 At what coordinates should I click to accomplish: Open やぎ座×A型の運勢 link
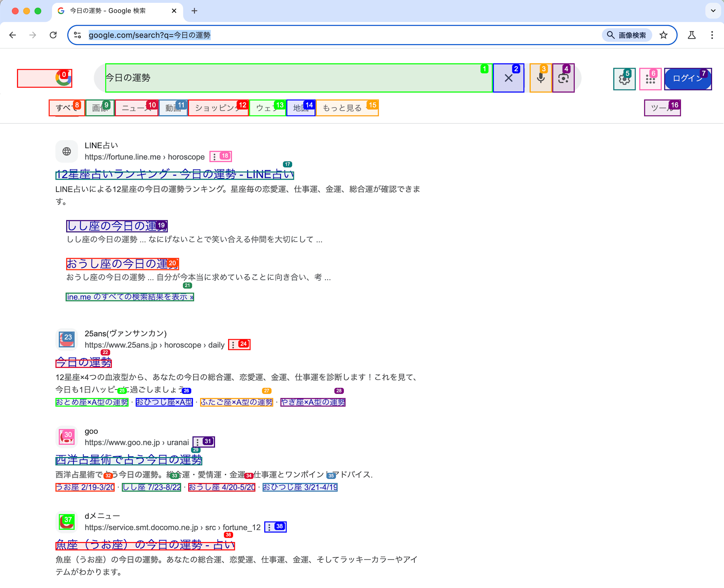(313, 402)
